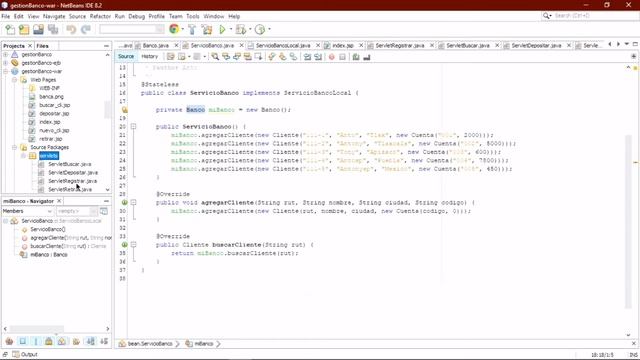Click the New Project toolbar icon

[x=24, y=29]
